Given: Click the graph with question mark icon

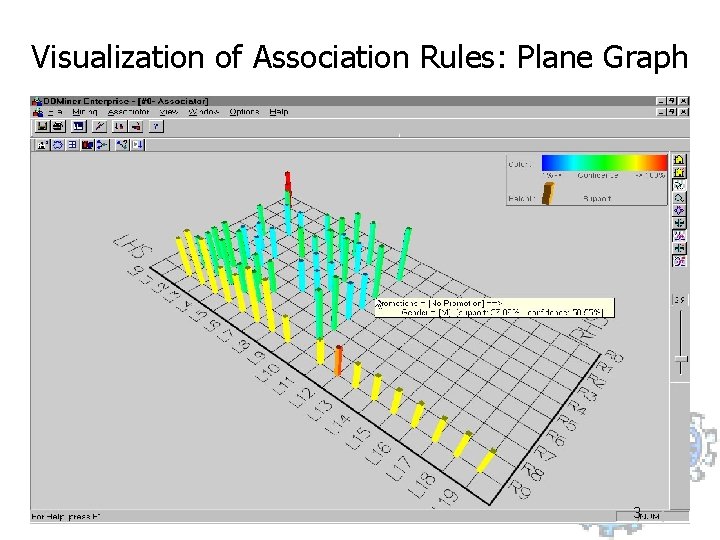Looking at the screenshot, I should tap(122, 145).
